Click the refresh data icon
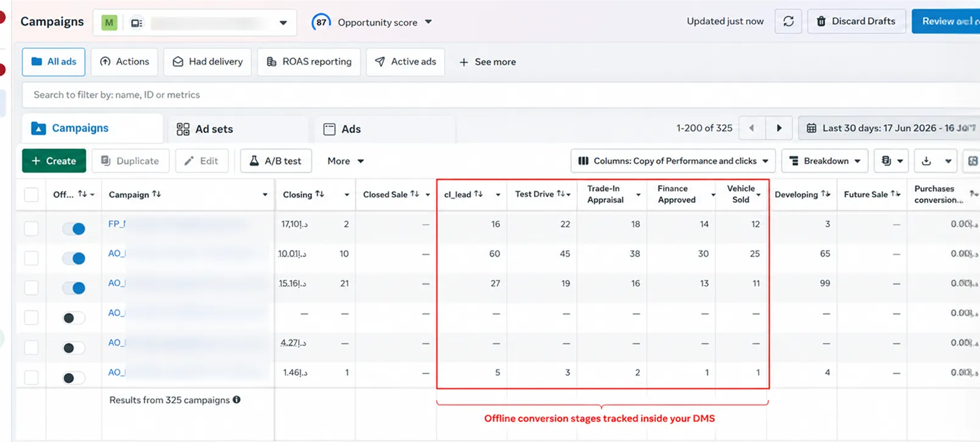The width and height of the screenshot is (980, 442). pyautogui.click(x=788, y=21)
